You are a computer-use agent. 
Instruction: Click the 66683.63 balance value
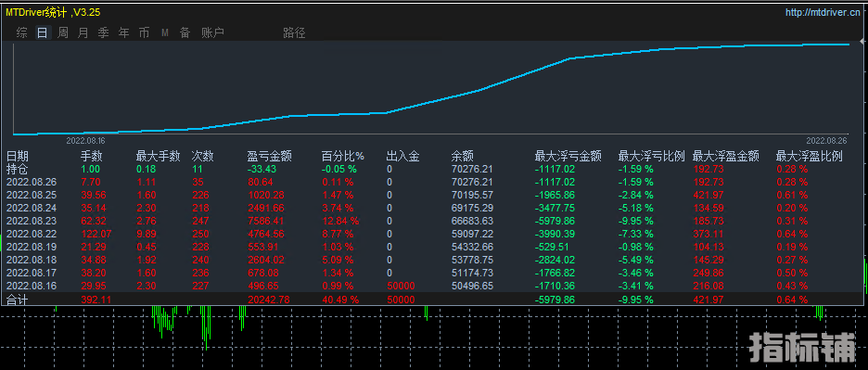tap(472, 221)
